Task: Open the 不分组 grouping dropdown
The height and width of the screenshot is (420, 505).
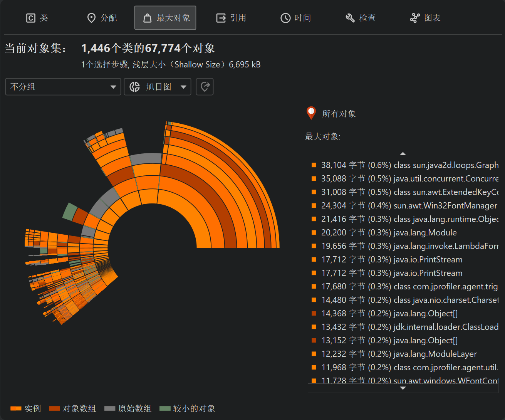Action: point(63,87)
